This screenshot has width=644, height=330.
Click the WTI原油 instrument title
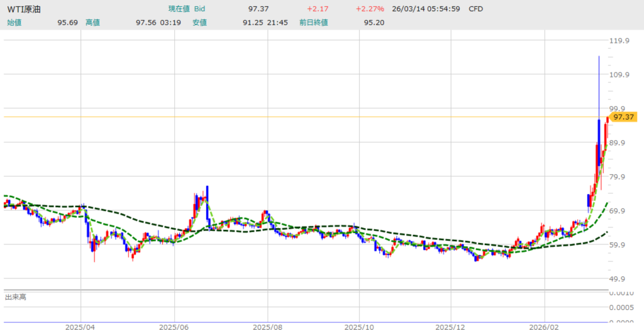[x=25, y=9]
